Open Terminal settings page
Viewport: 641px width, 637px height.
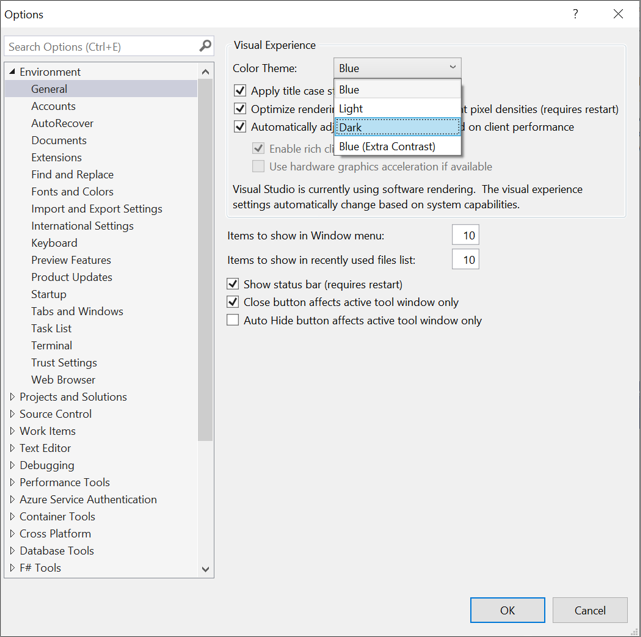(52, 345)
